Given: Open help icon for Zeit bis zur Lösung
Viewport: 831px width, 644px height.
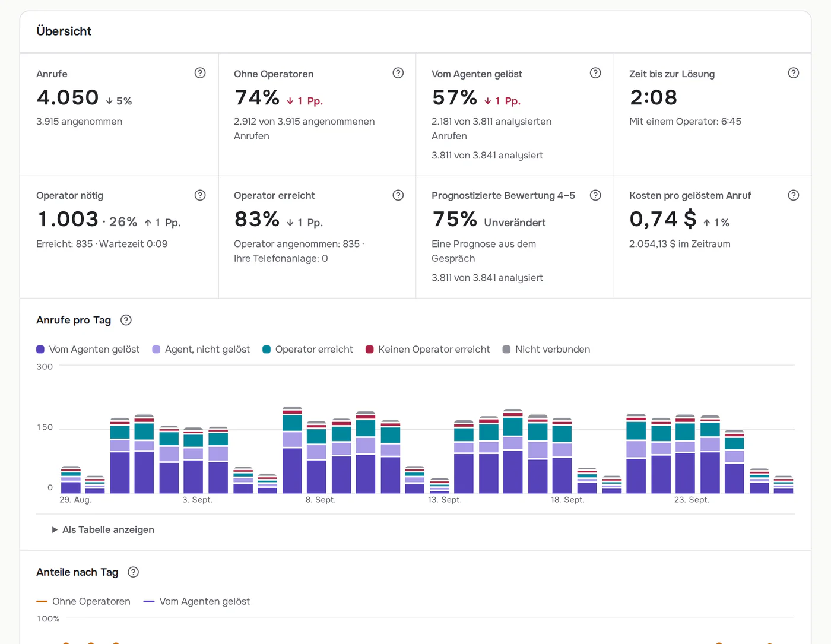Looking at the screenshot, I should click(794, 73).
